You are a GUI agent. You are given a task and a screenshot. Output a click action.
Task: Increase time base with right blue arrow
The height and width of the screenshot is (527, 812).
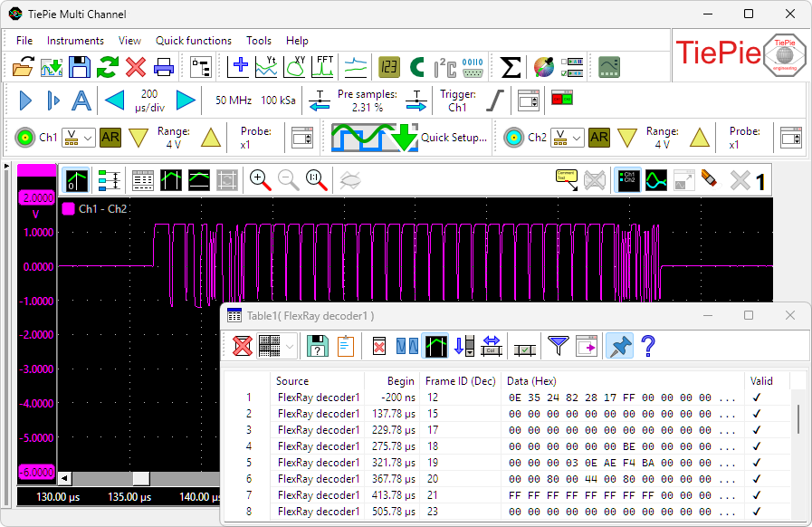(186, 101)
